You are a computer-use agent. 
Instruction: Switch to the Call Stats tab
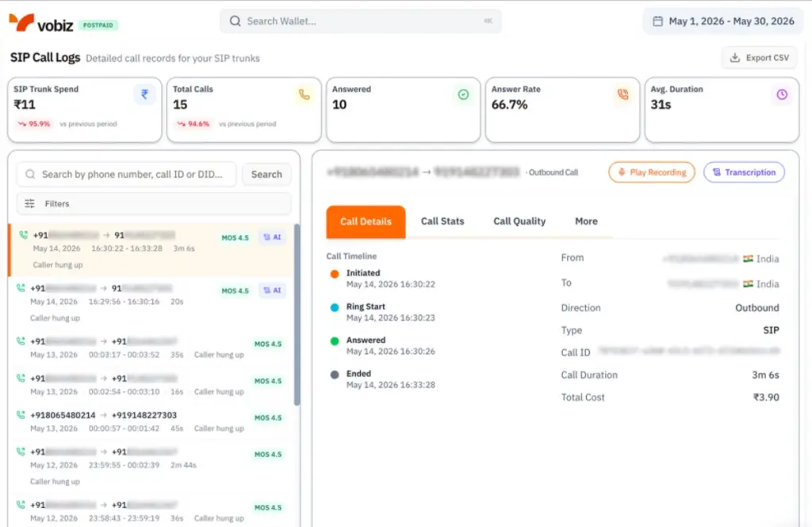coord(442,221)
